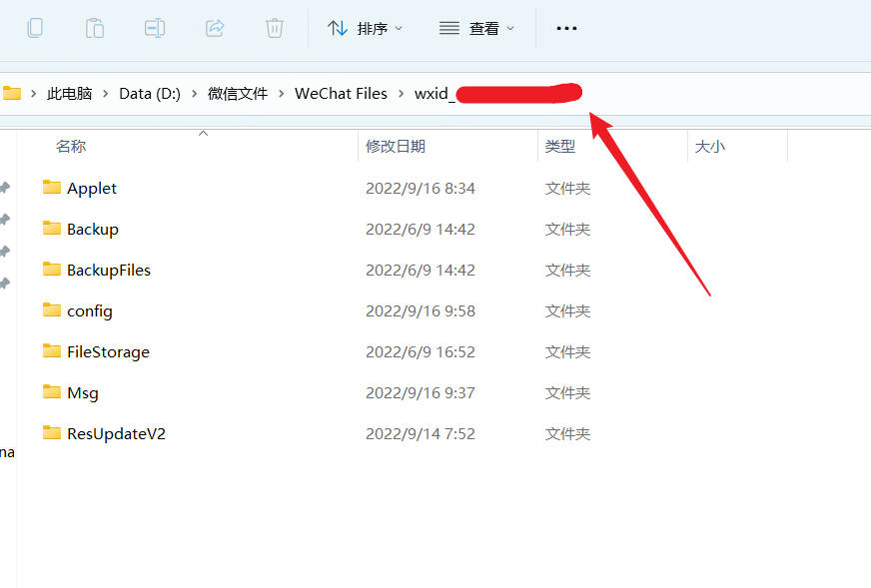Expand the chevron after WeChat Files
Screen dimensions: 871x588
(x=401, y=94)
